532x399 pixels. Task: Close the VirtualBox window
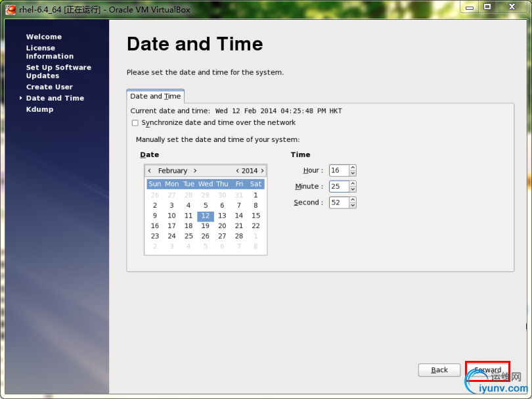point(512,7)
